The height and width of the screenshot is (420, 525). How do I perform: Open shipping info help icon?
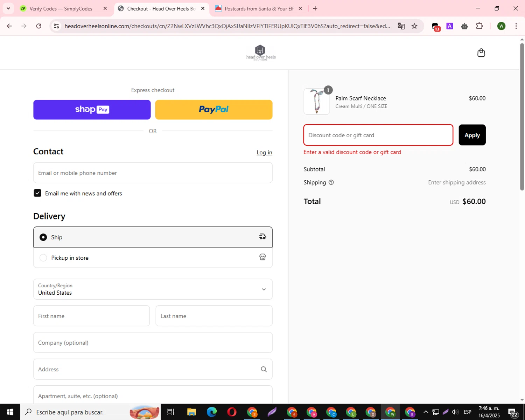click(331, 182)
